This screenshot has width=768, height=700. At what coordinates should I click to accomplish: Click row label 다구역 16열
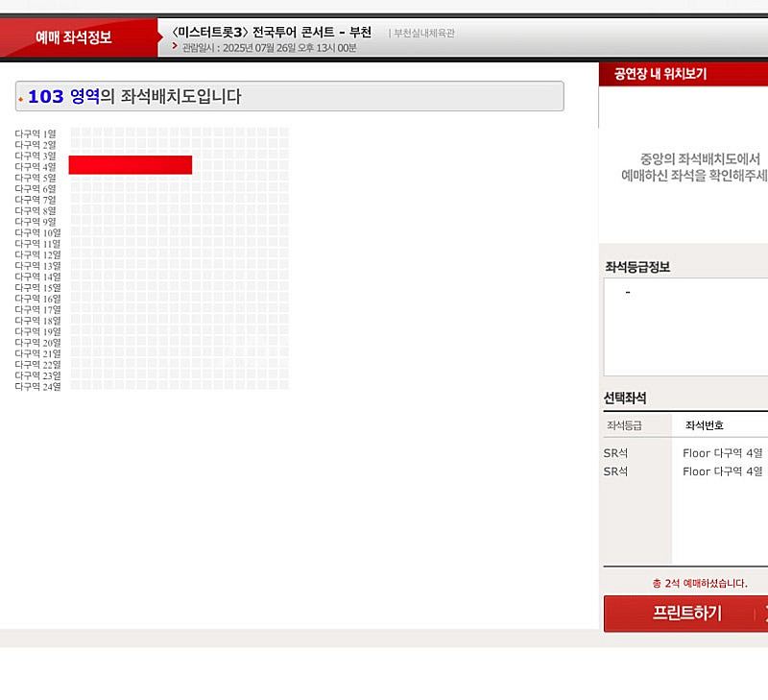click(37, 299)
